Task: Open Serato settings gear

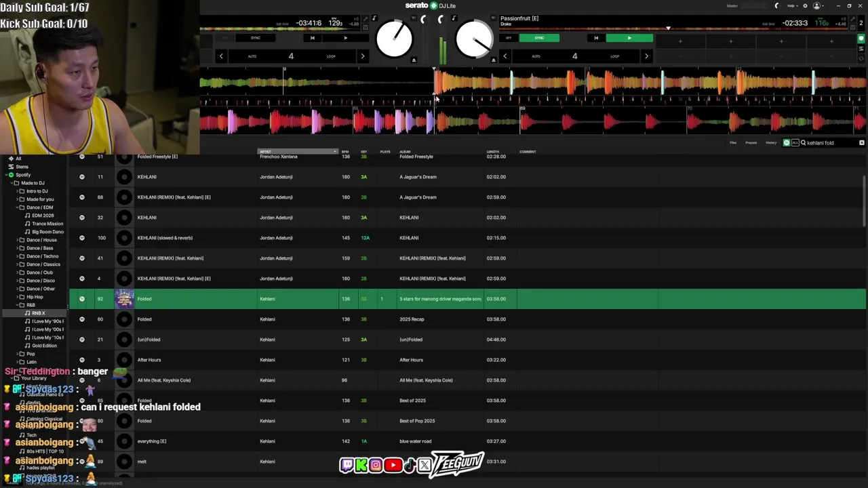Action: tap(805, 6)
